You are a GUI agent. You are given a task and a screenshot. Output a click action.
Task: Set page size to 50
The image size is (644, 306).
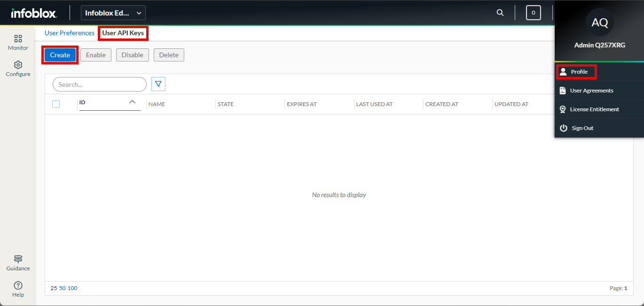coord(63,288)
